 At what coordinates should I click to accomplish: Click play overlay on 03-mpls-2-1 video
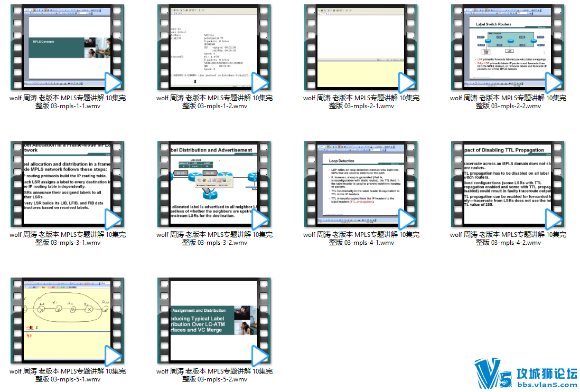coord(407,82)
